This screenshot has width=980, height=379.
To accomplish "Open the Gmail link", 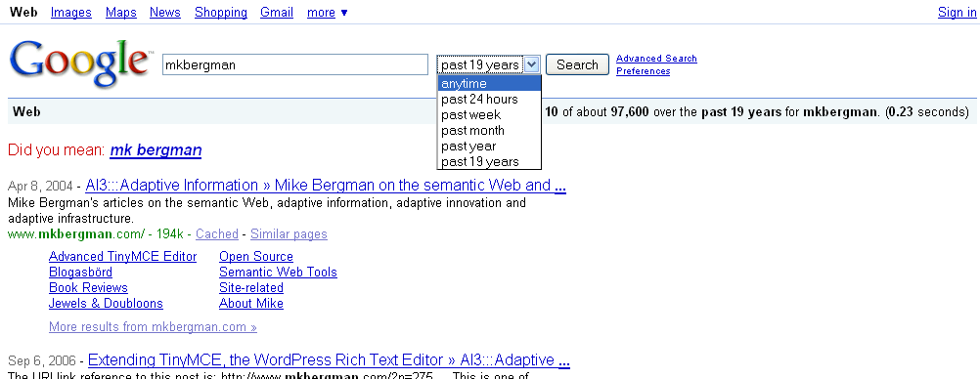I will pos(277,13).
